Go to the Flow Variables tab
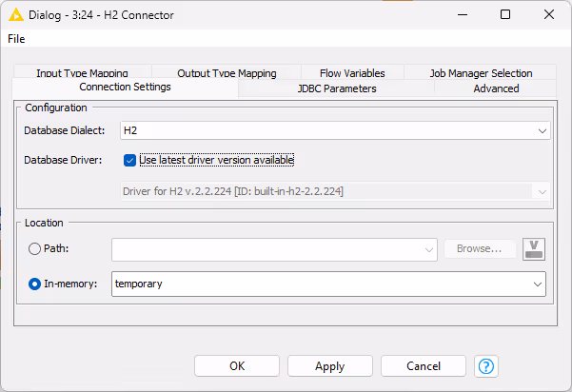This screenshot has width=572, height=392. coord(352,73)
